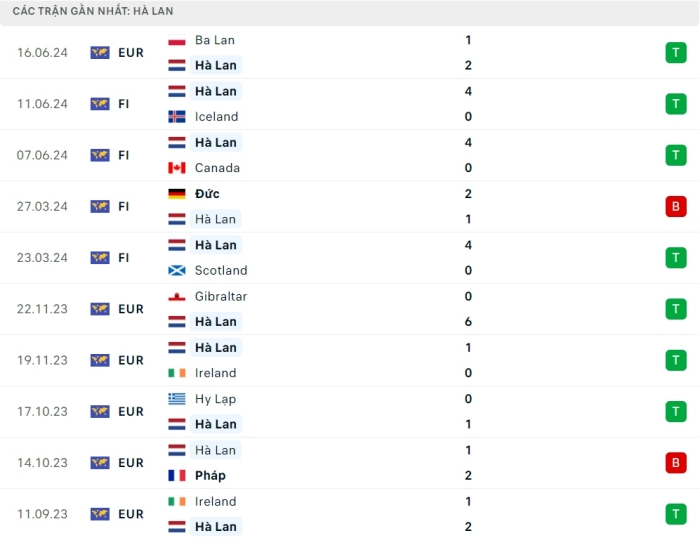Click the Canada flag icon

(x=177, y=168)
